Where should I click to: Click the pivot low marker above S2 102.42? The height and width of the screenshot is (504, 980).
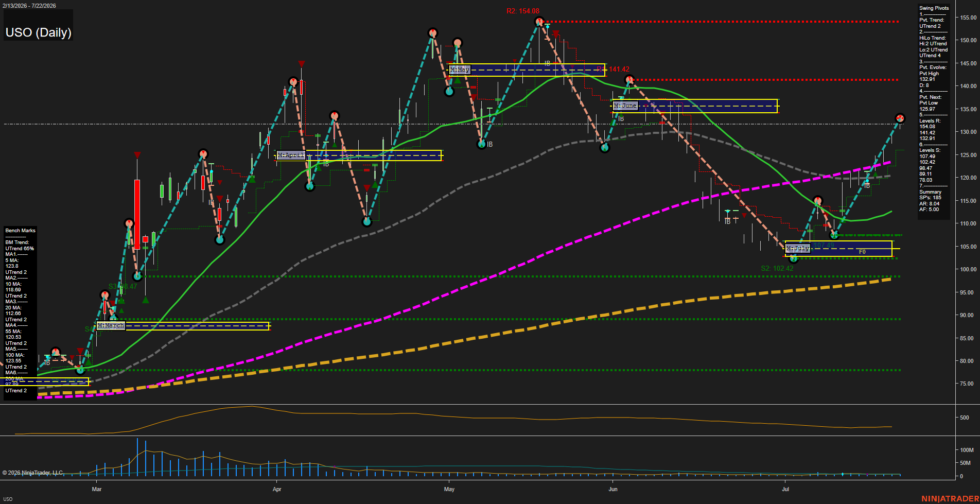pos(793,258)
